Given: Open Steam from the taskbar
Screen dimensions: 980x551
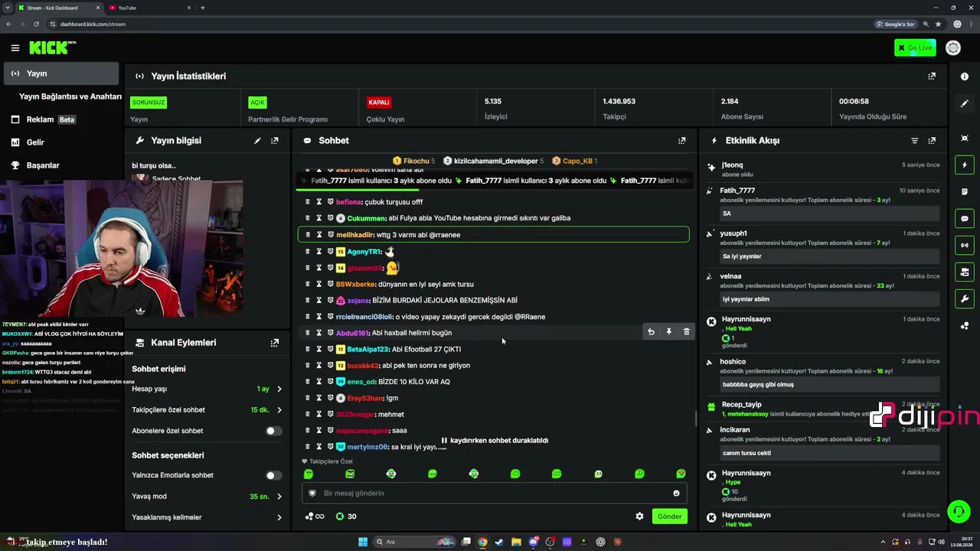Looking at the screenshot, I should pos(499,542).
